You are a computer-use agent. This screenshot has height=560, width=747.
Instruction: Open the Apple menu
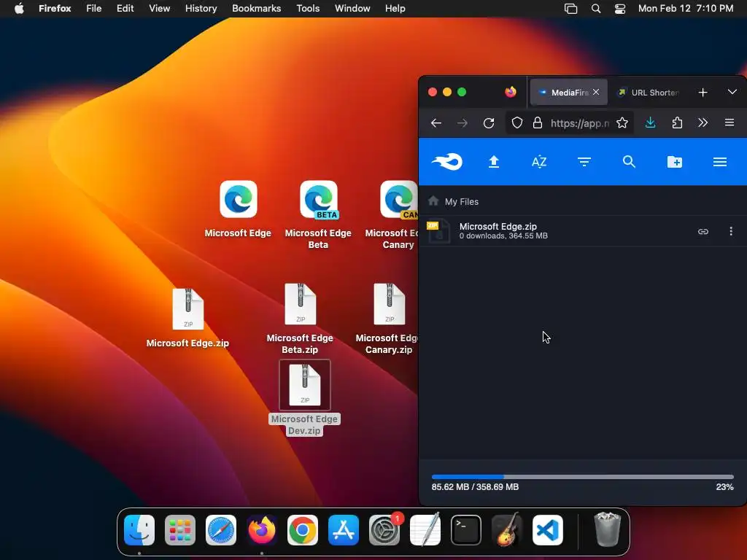pos(19,9)
